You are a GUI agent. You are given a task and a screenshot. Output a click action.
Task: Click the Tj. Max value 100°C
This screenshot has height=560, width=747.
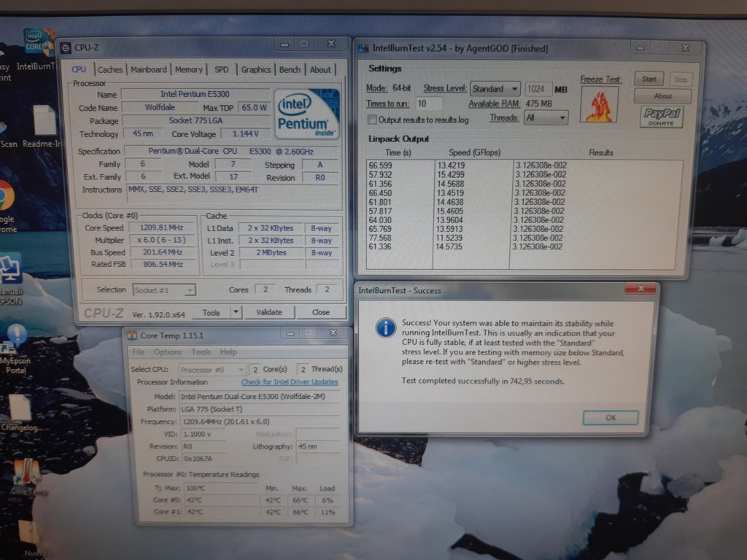pyautogui.click(x=221, y=488)
